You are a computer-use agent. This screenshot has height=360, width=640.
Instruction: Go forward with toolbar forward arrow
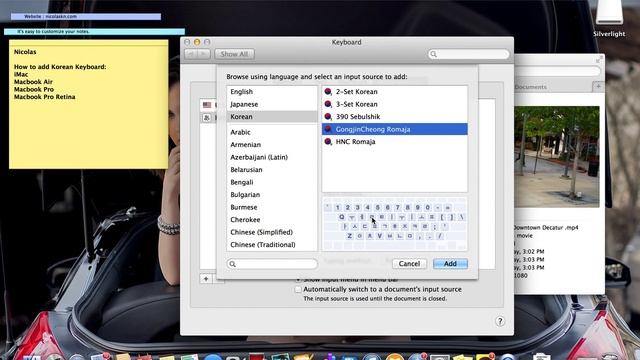pyautogui.click(x=204, y=54)
